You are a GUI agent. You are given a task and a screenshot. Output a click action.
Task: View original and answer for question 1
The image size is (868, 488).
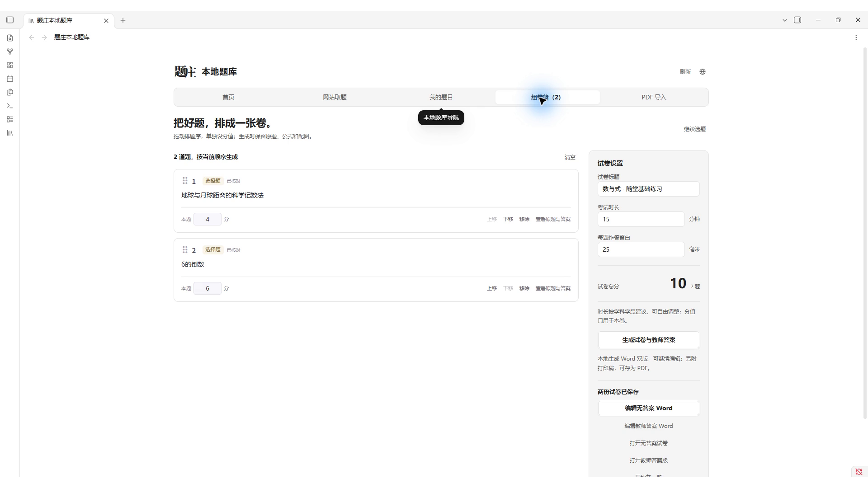pyautogui.click(x=553, y=219)
